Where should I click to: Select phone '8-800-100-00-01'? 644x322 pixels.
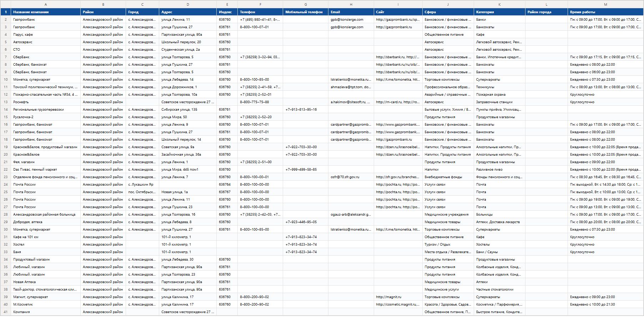coord(260,177)
